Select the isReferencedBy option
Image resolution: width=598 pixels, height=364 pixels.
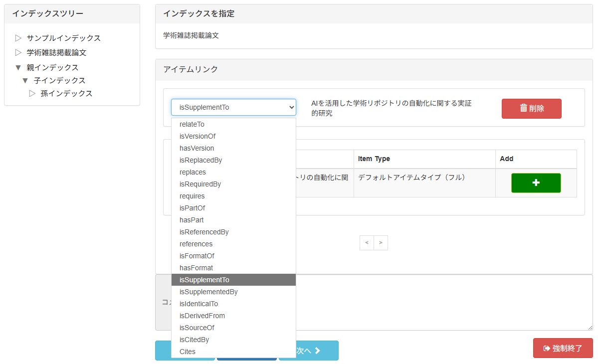coord(204,232)
